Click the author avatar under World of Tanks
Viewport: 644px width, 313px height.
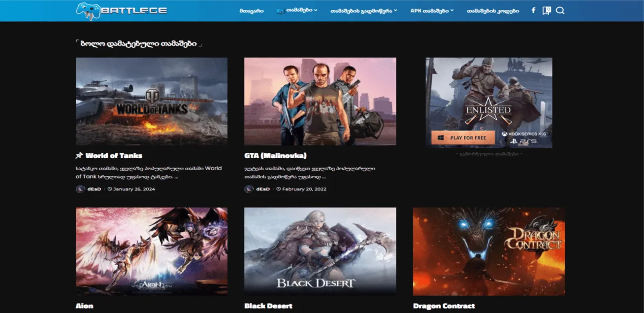tap(80, 189)
